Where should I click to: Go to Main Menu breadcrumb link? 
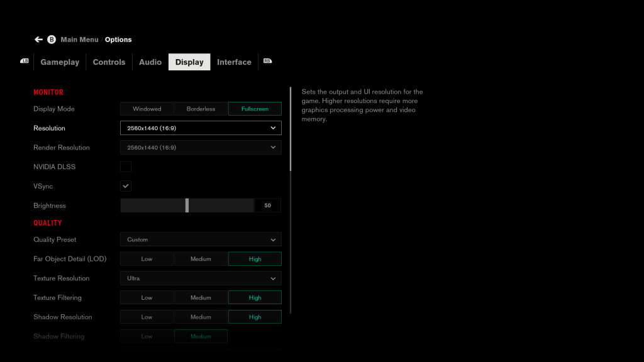pyautogui.click(x=80, y=40)
